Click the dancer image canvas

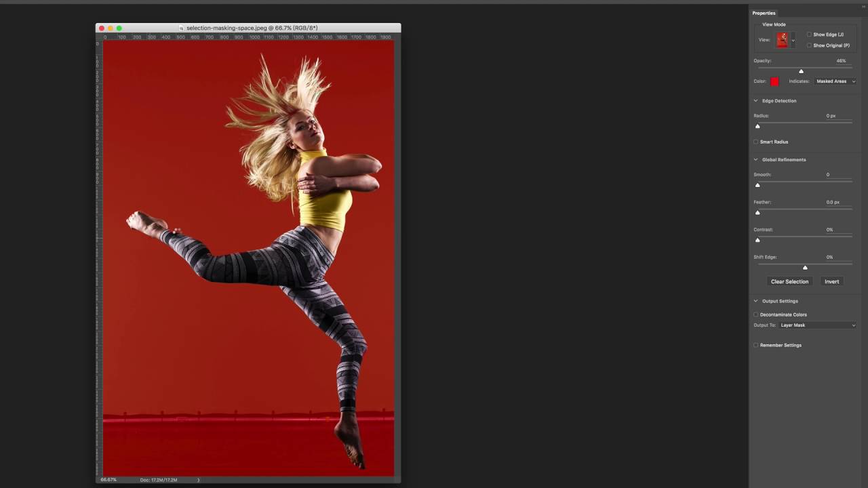point(248,258)
